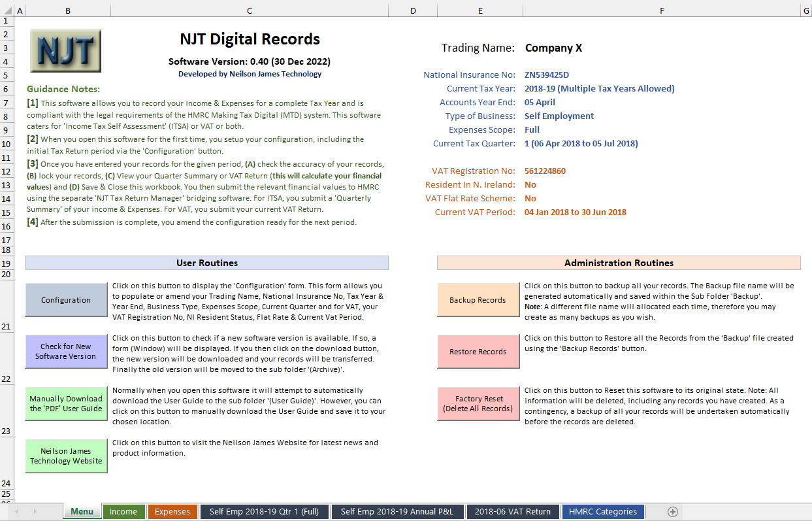
Task: View the Self Emp 2018-19 Annual P&L sheet
Action: click(397, 512)
